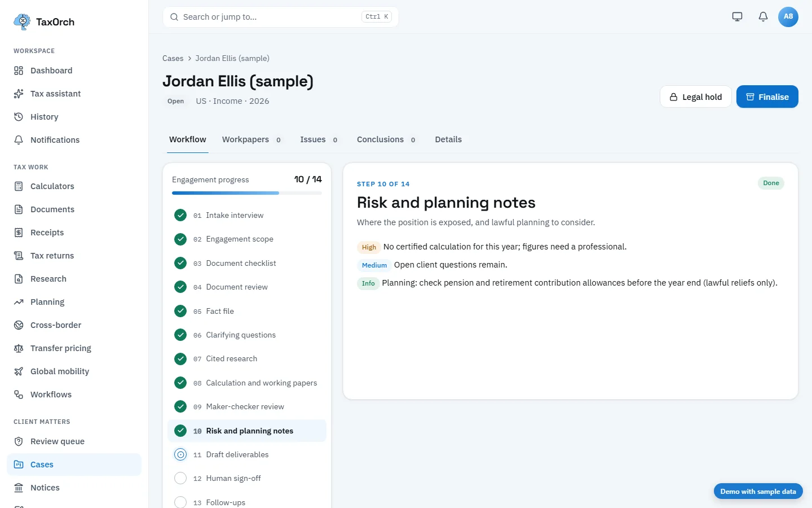Select step 13 Follow-ups
The width and height of the screenshot is (812, 508).
[247, 502]
